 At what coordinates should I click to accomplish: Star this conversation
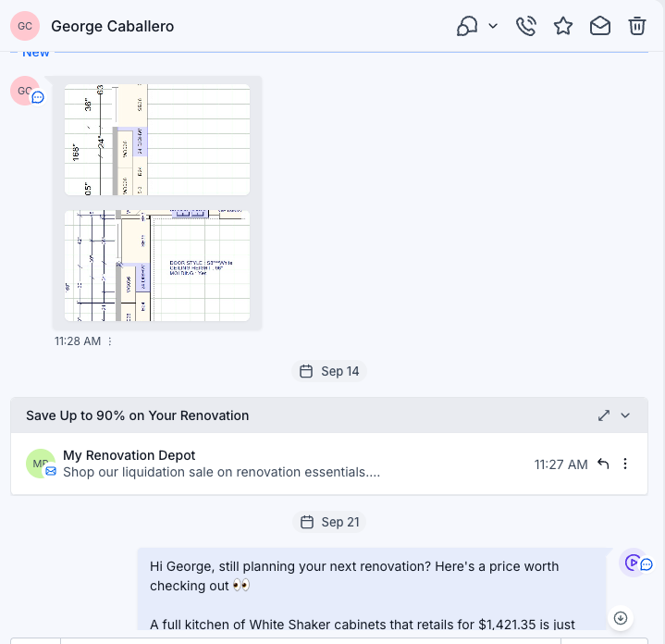pos(563,26)
